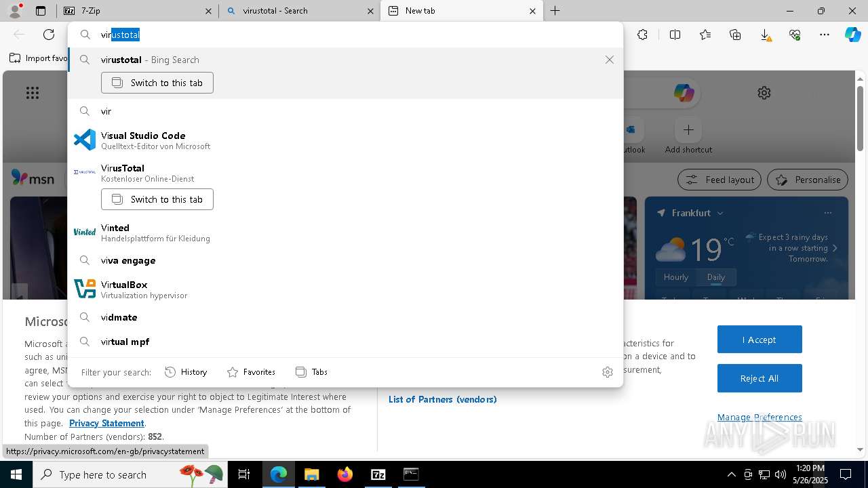This screenshot has height=488, width=868.
Task: Click Reject All cookie button
Action: [x=759, y=378]
